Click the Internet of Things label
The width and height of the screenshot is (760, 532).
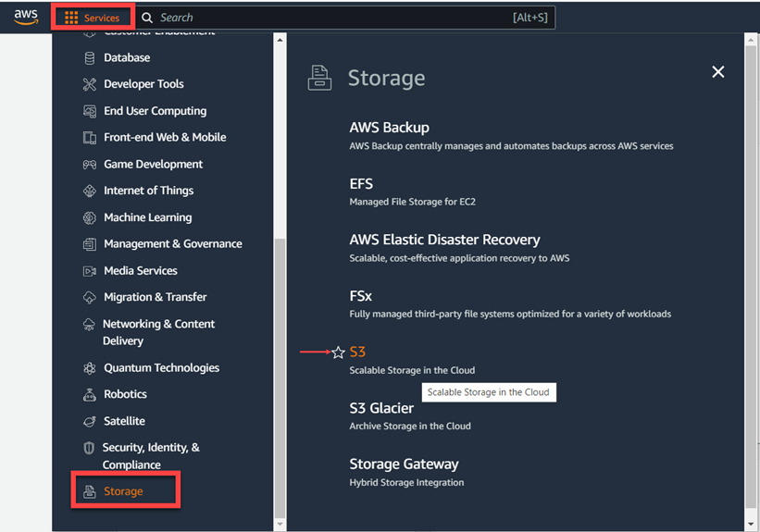(x=148, y=191)
